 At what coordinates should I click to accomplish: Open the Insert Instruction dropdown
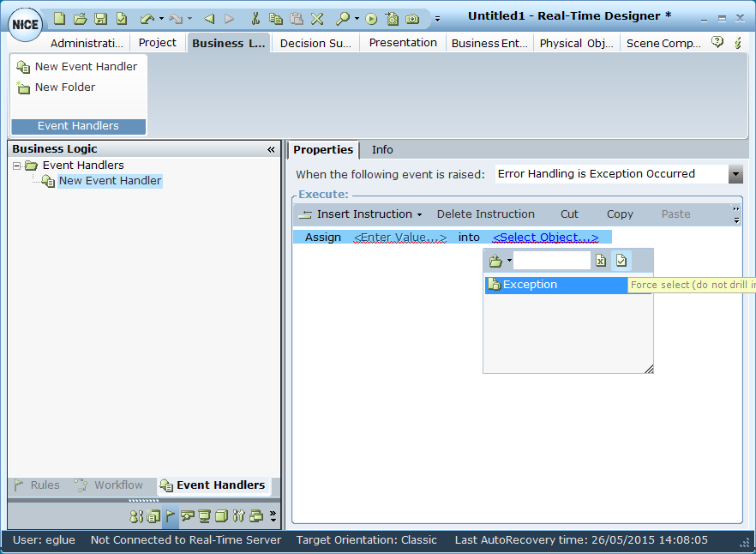coord(360,214)
